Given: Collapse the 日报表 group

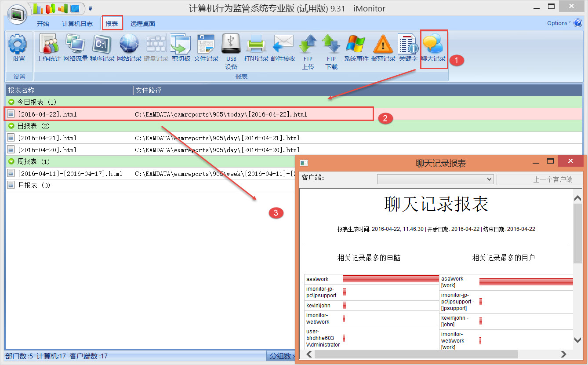Looking at the screenshot, I should [x=11, y=126].
